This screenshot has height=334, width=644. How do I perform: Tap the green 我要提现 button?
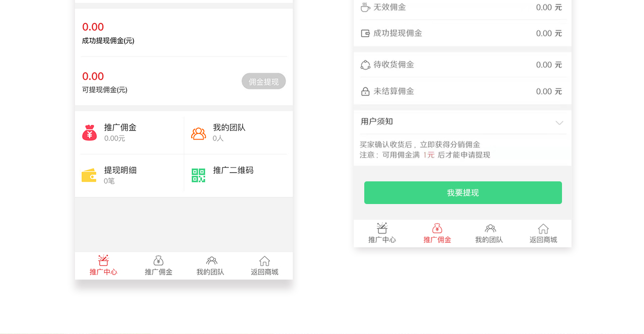[463, 192]
